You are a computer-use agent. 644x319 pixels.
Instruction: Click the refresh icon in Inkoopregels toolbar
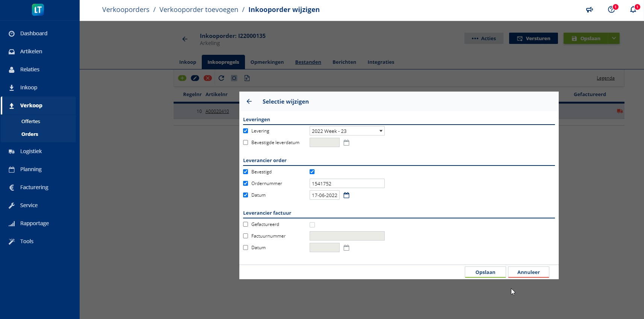221,78
